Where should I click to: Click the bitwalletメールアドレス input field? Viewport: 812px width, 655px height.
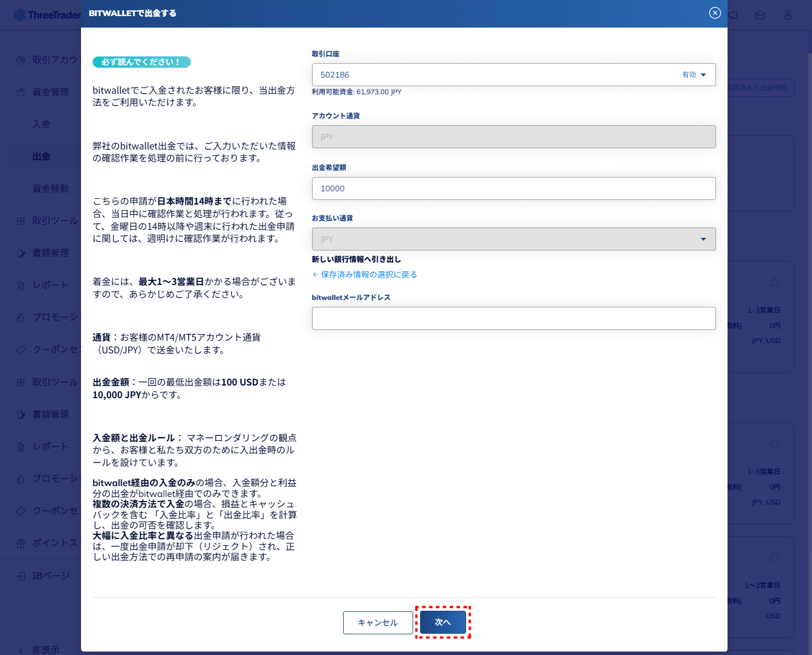tap(514, 318)
